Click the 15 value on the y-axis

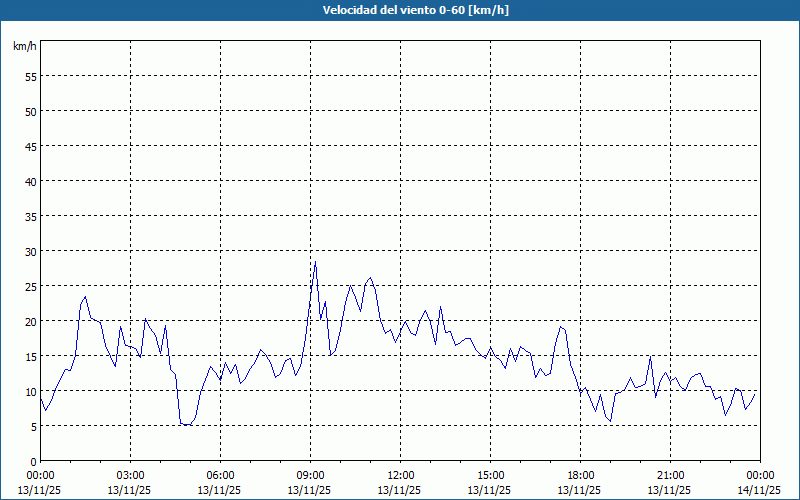pos(30,356)
